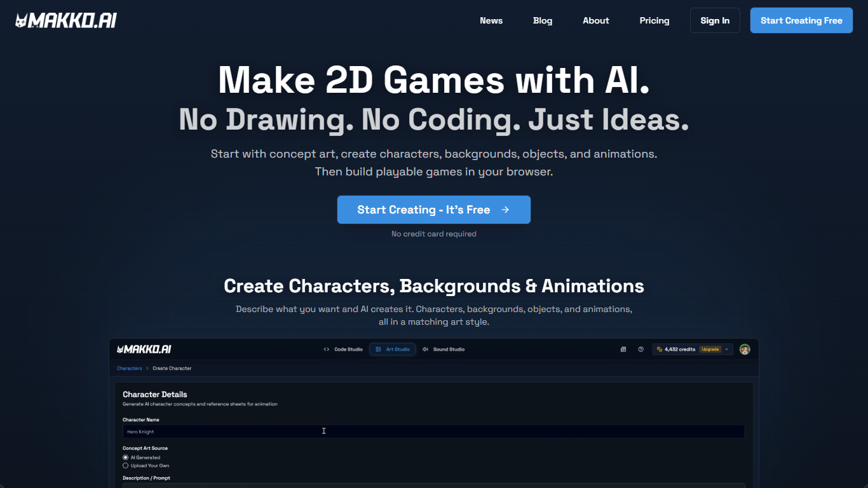Click the MAKKO.AI logo in the site header

coord(66,20)
